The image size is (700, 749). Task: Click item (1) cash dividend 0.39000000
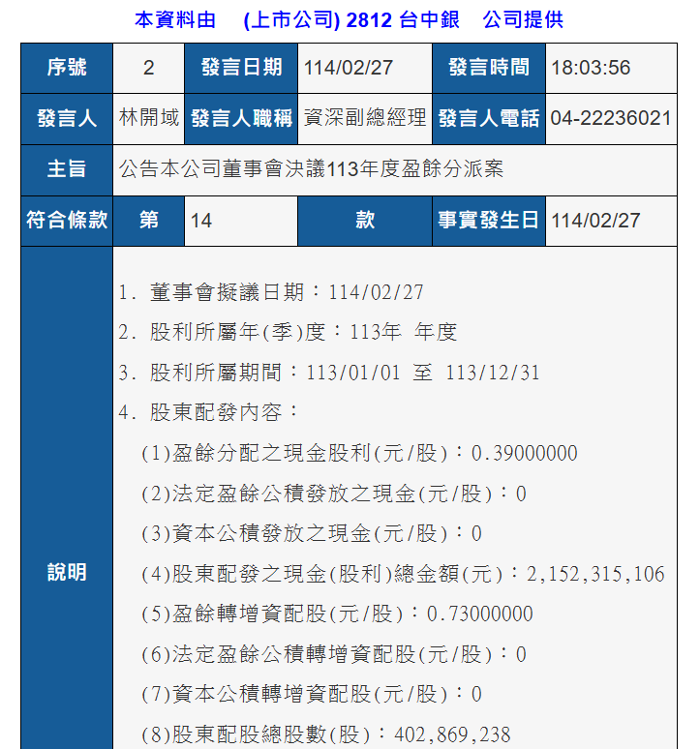359,453
